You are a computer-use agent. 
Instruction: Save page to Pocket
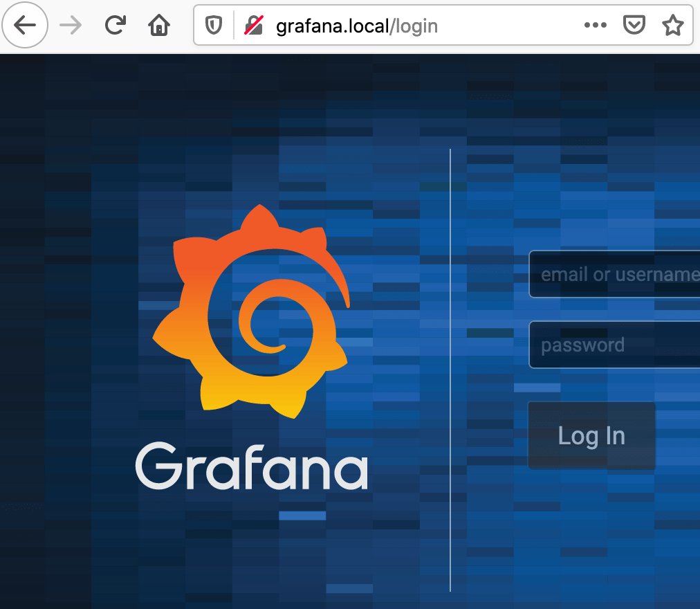634,25
